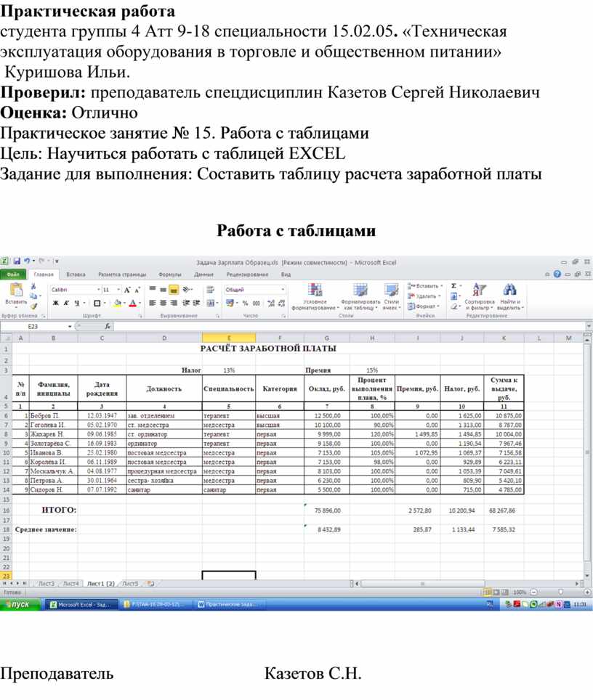Screen dimensions: 593x700
Task: Switch to the Рецензирование ribbon tab
Action: [x=247, y=274]
